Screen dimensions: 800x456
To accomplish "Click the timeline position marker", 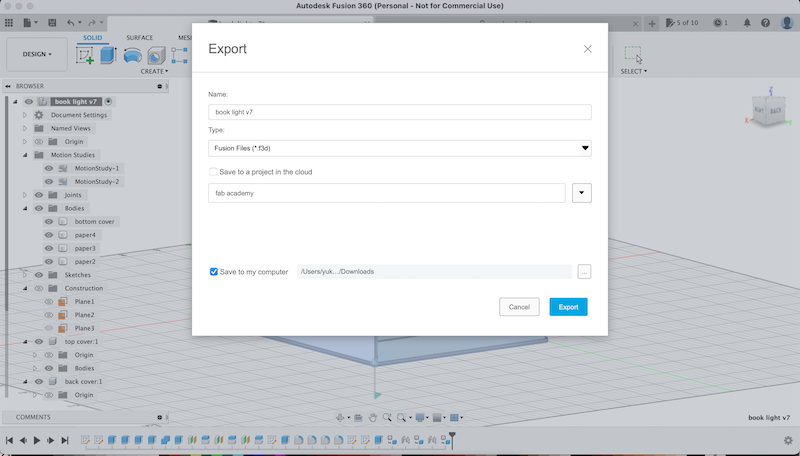I will (x=452, y=439).
